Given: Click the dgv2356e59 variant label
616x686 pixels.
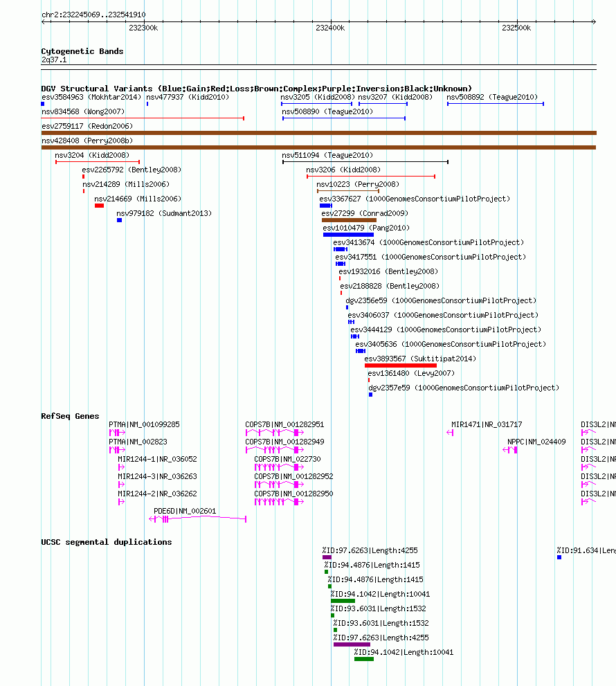Looking at the screenshot, I should (x=441, y=300).
